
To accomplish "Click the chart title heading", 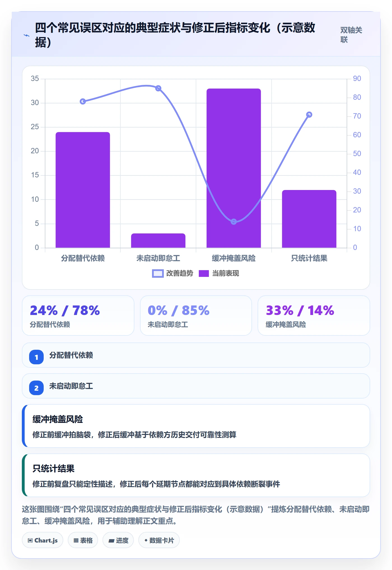I will click(x=175, y=35).
